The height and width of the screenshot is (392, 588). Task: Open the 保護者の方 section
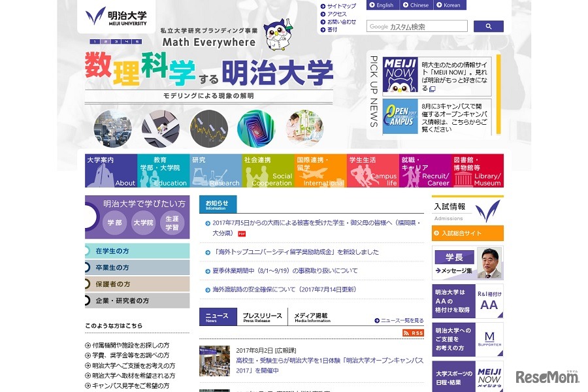[137, 284]
